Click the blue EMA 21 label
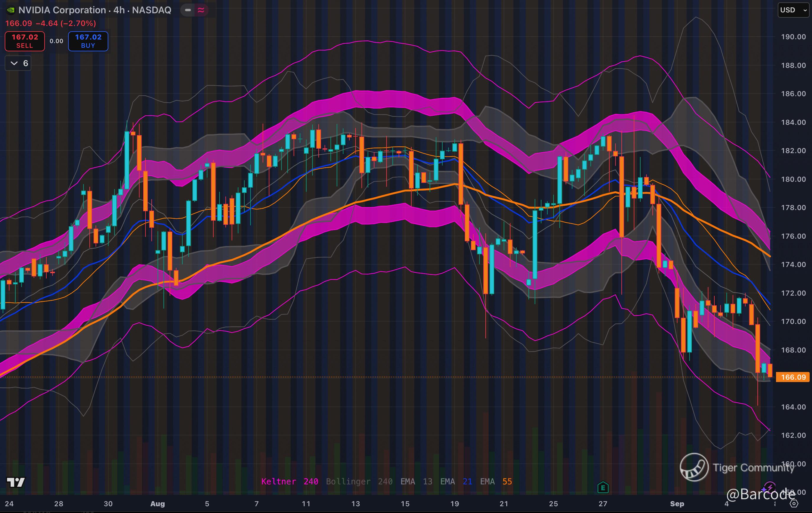812x513 pixels. coord(456,481)
